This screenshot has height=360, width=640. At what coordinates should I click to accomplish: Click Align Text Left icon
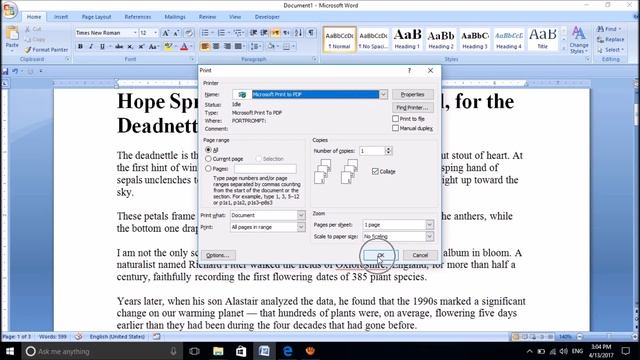tap(205, 47)
